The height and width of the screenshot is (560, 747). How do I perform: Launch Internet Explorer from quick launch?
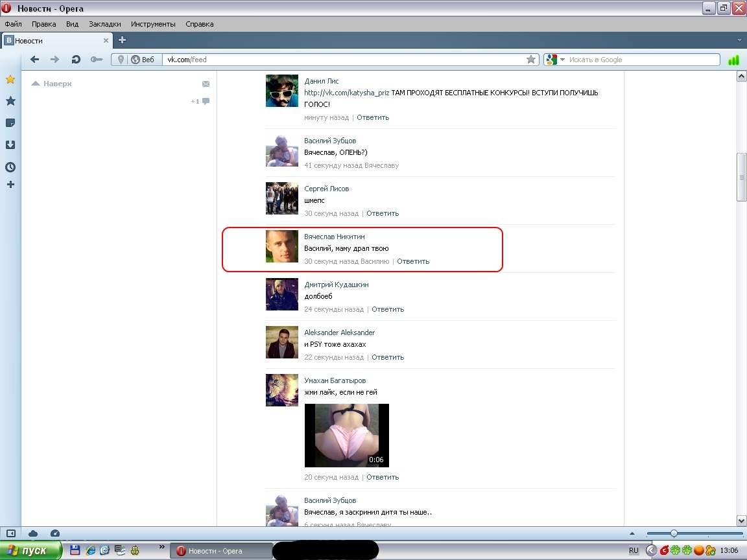(90, 550)
